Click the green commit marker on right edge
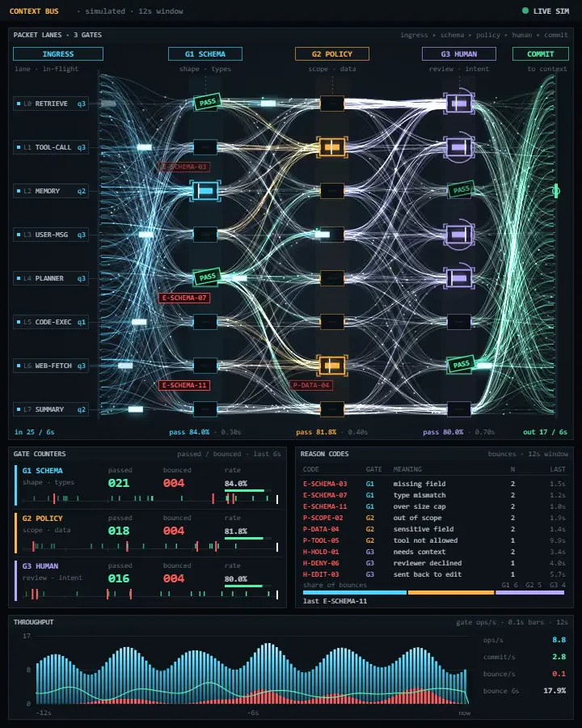The height and width of the screenshot is (728, 582). (x=556, y=191)
